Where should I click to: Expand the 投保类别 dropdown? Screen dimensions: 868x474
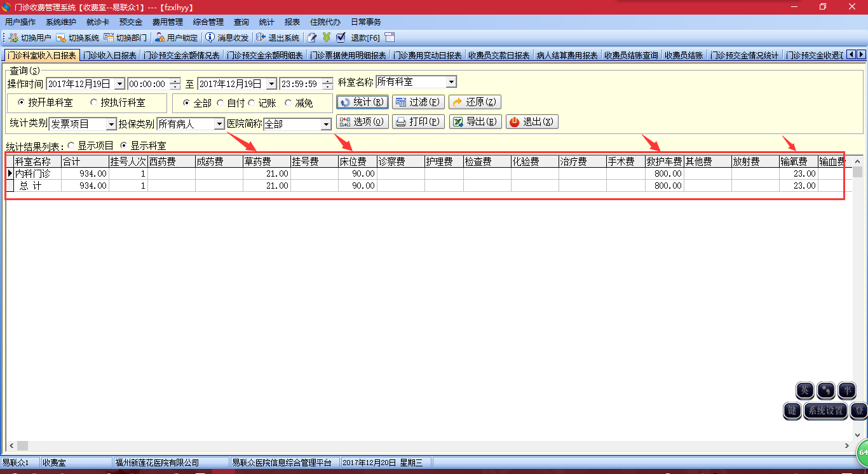coord(219,124)
